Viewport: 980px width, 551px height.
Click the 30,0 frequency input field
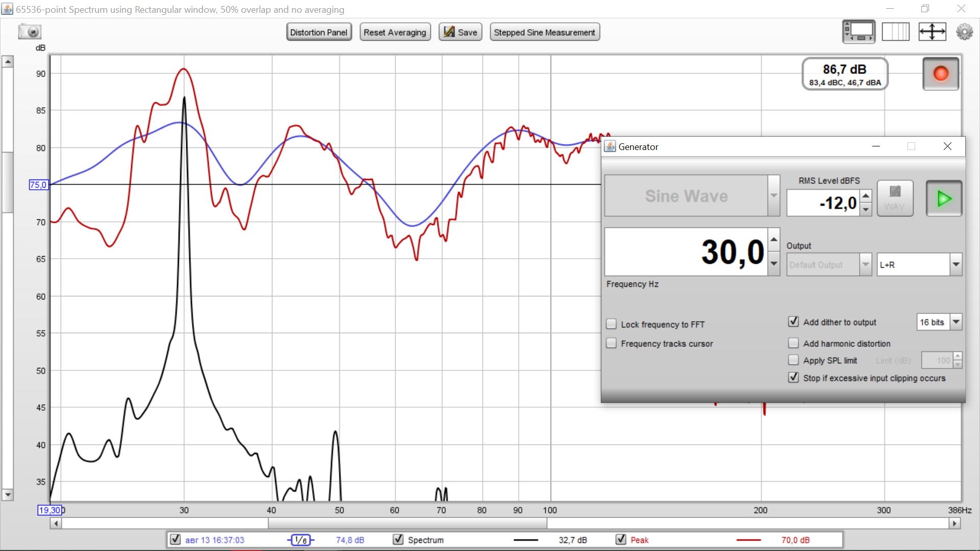(x=685, y=252)
